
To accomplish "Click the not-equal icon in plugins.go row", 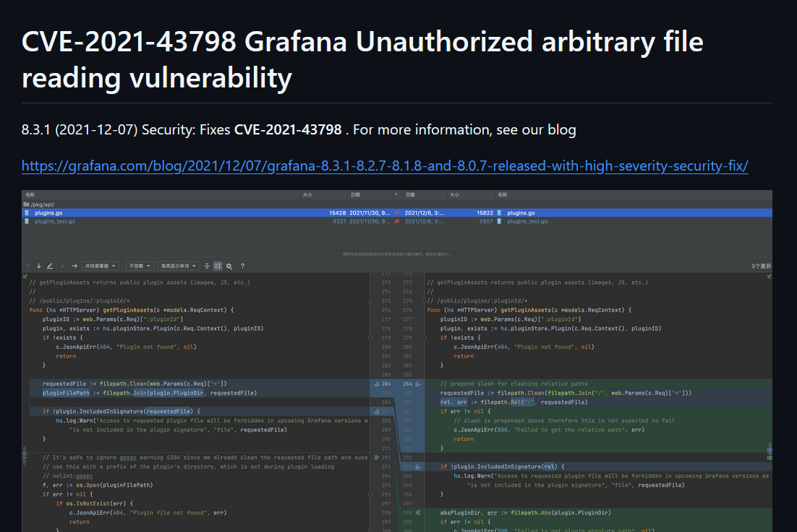I will coord(397,213).
